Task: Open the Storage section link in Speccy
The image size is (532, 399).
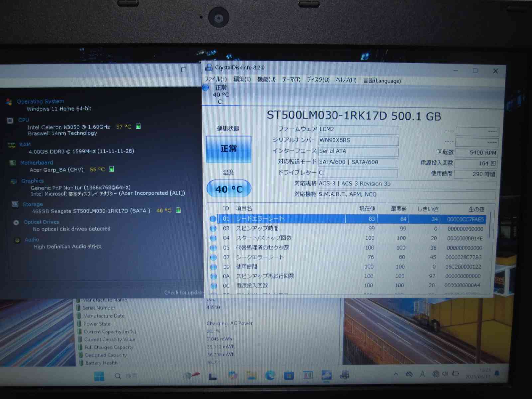Action: (32, 204)
